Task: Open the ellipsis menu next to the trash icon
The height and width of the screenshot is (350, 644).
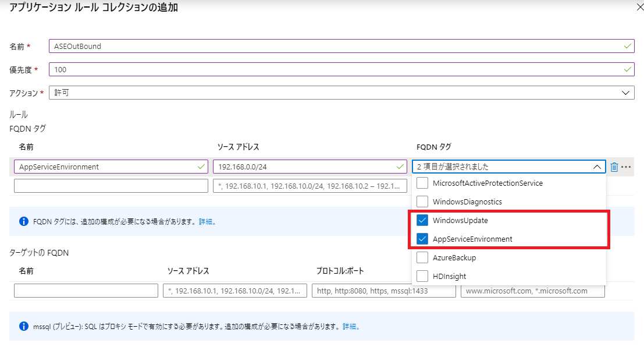Action: (626, 167)
